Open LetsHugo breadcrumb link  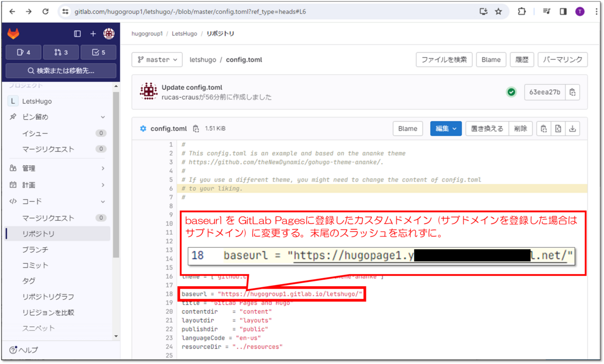point(183,34)
